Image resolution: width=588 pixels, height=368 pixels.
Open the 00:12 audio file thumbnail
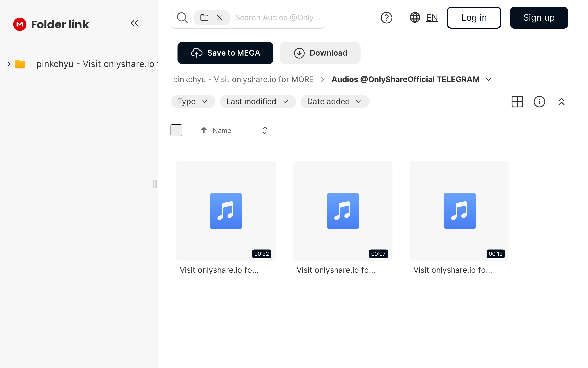coord(460,211)
